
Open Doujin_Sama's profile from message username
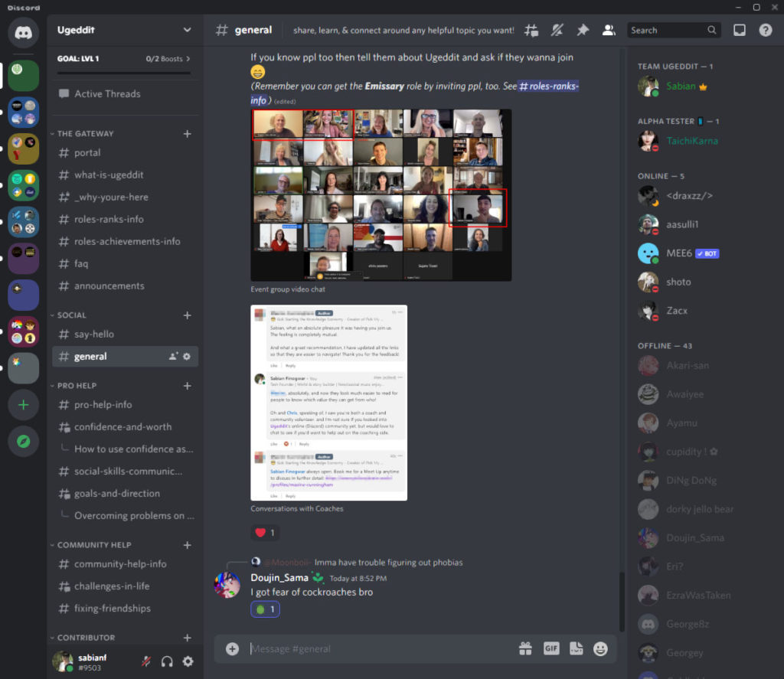pyautogui.click(x=279, y=577)
